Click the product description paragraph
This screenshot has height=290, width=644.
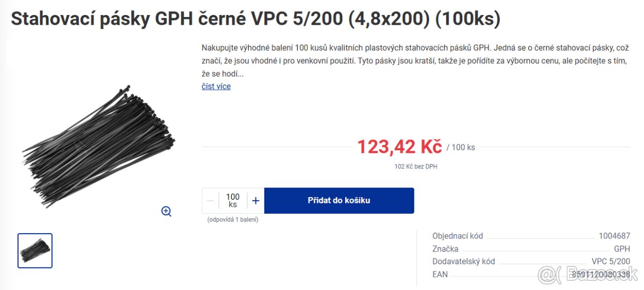tap(414, 61)
